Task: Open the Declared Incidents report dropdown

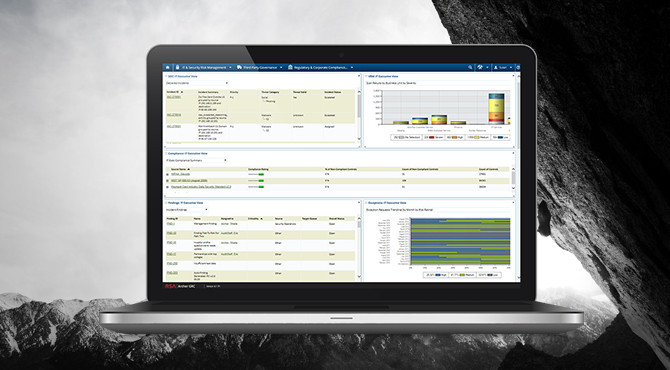Action: (197, 83)
